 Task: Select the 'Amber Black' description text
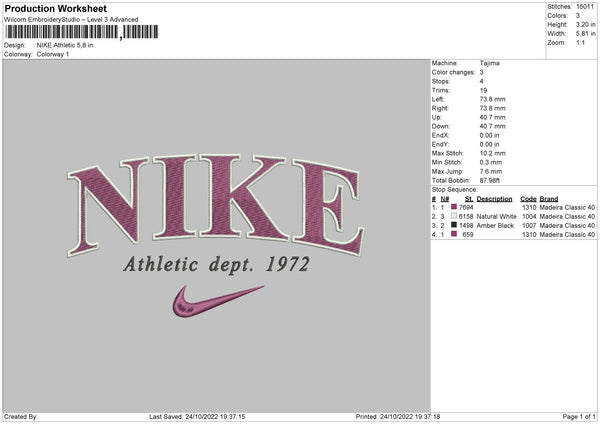pyautogui.click(x=495, y=226)
